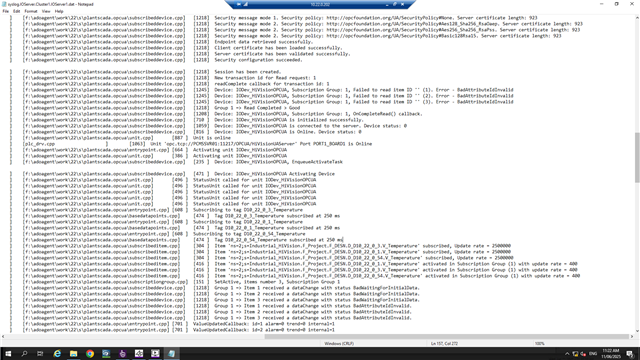Click the vertical scrollbar thumb
Viewport: 640px width, 360px height.
(637, 158)
